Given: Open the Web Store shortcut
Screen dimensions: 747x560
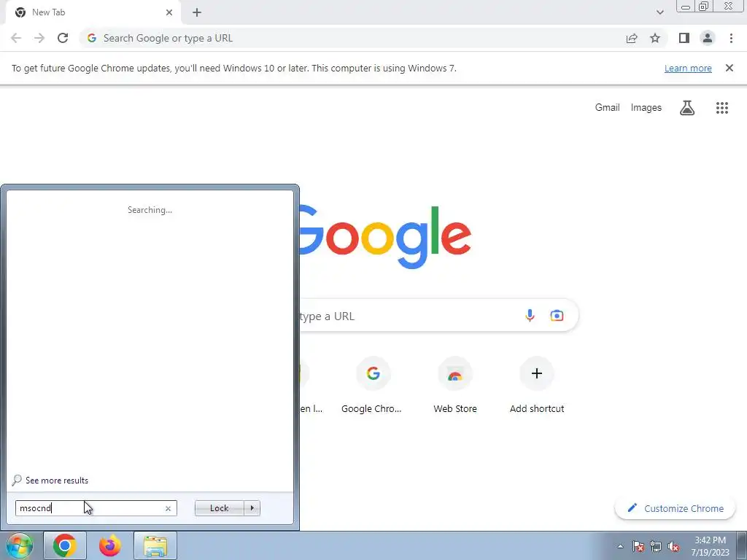Looking at the screenshot, I should pyautogui.click(x=455, y=385).
